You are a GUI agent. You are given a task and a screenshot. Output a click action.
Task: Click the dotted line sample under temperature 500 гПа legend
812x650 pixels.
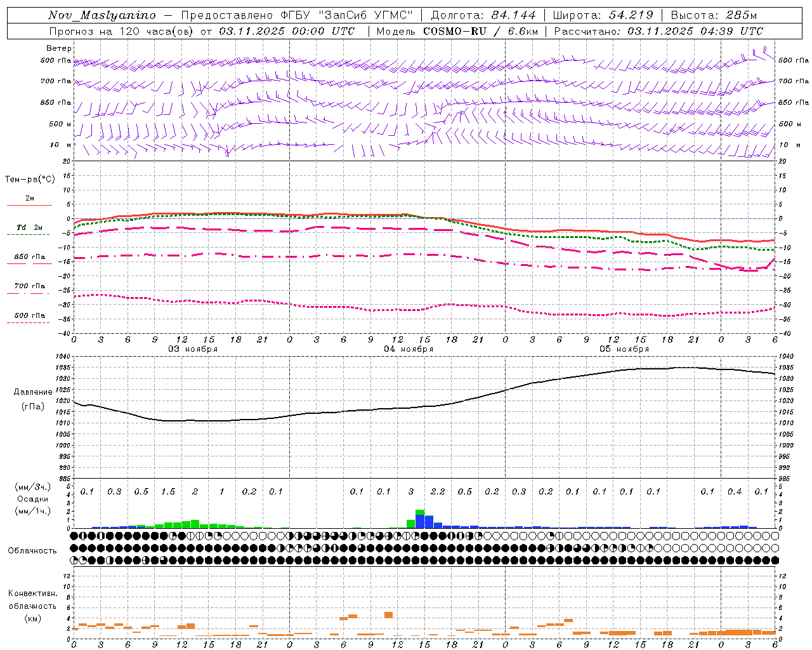click(28, 323)
